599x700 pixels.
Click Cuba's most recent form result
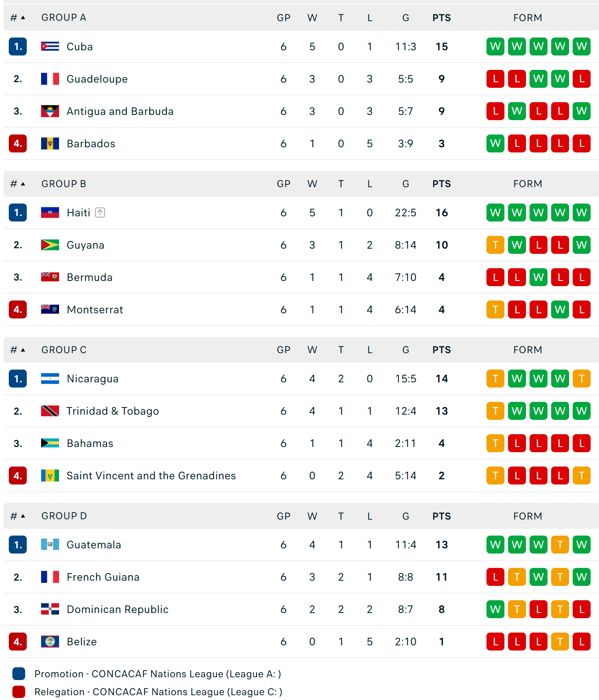pyautogui.click(x=495, y=47)
